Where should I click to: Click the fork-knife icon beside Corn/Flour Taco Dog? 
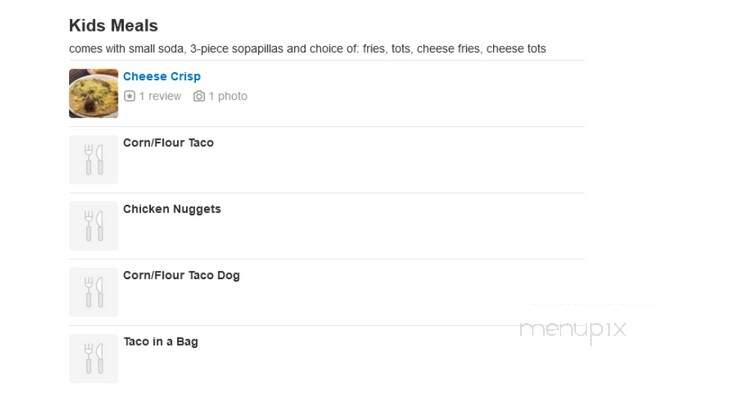click(94, 292)
